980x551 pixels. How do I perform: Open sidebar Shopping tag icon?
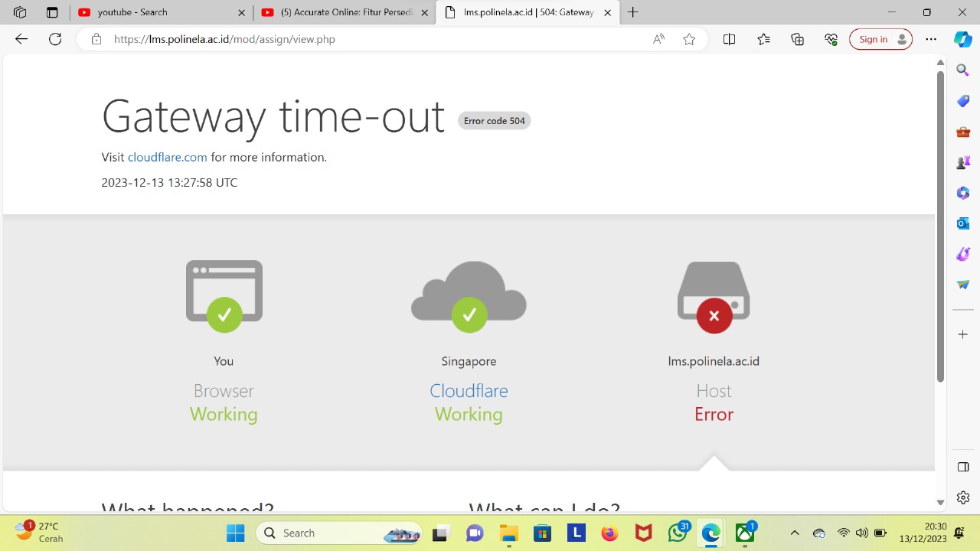pyautogui.click(x=963, y=101)
